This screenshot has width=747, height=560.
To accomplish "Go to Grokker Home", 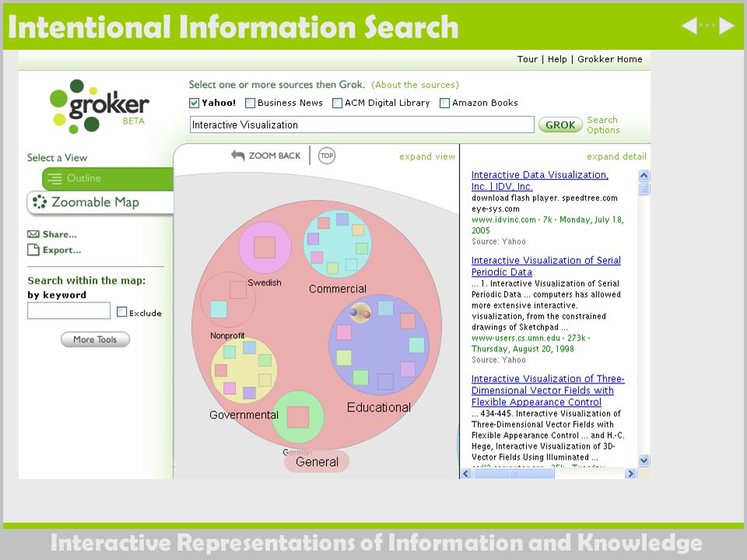I will (x=610, y=59).
